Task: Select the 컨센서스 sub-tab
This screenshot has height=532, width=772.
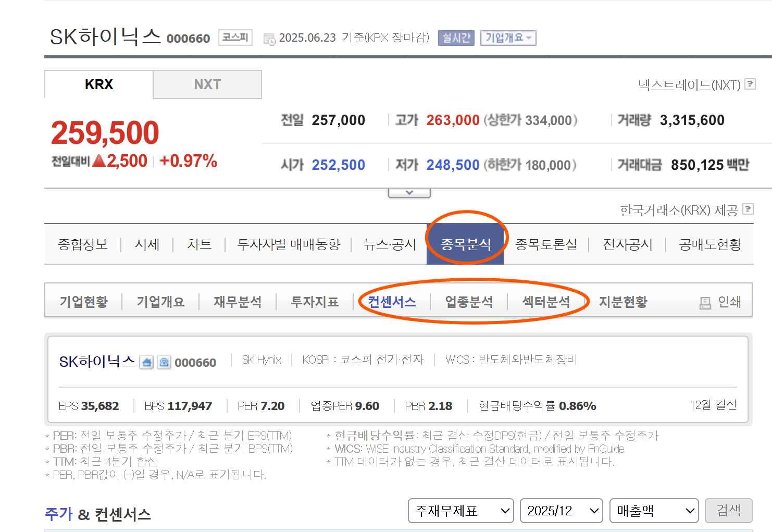Action: [392, 302]
